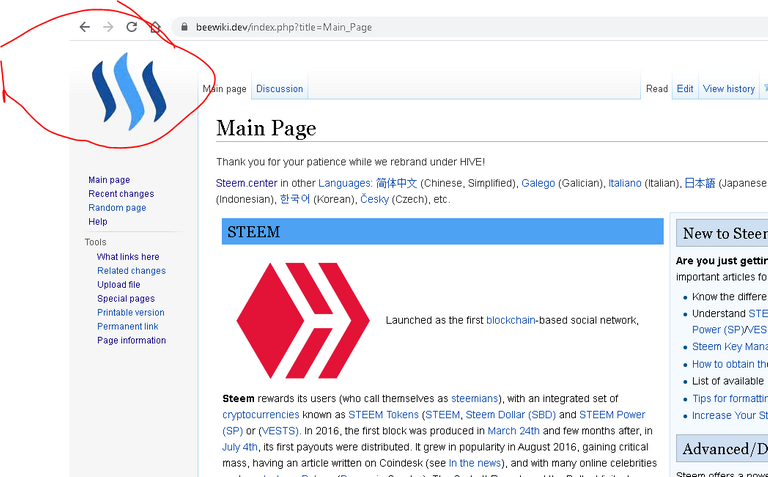Go to Main page in sidebar
Viewport: 768px width, 477px height.
(109, 180)
